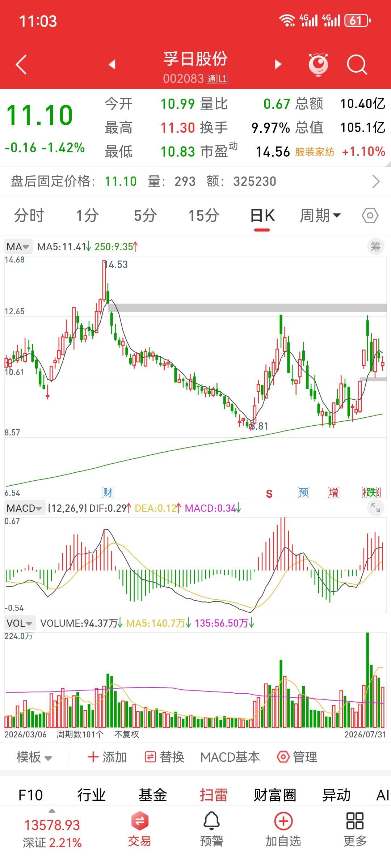Viewport: 391px width, 868px height.
Task: Switch to the previous stock arrow
Action: 112,64
